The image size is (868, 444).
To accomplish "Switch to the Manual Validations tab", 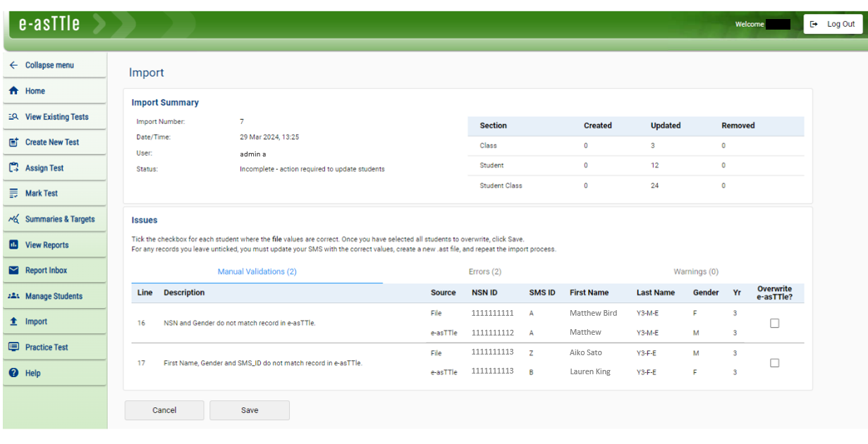I will [257, 271].
